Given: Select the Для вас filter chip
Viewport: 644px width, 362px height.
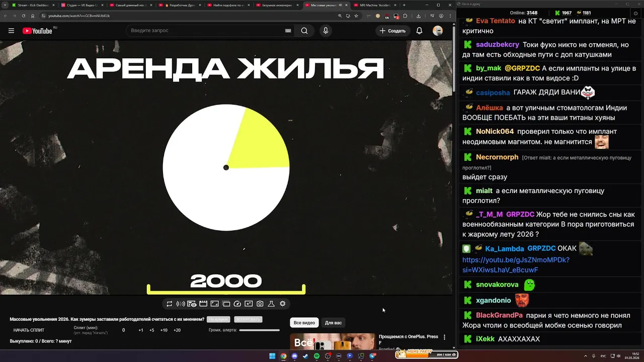Looking at the screenshot, I should click(333, 323).
